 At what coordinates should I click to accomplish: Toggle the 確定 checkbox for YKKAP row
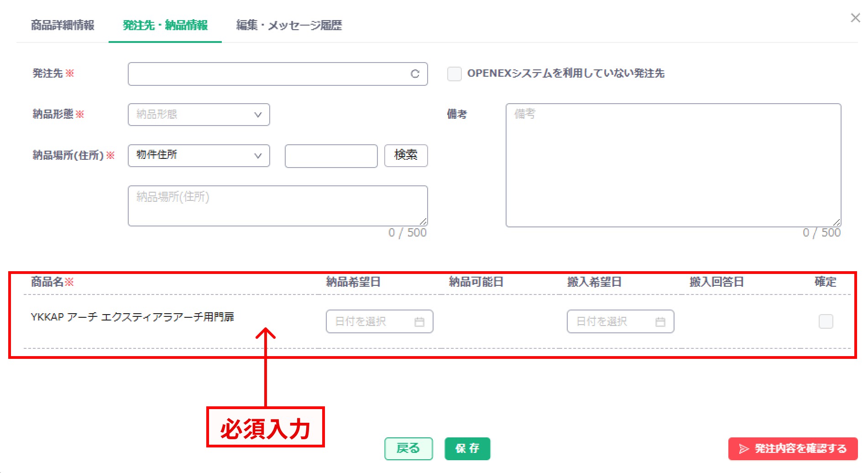coord(826,321)
